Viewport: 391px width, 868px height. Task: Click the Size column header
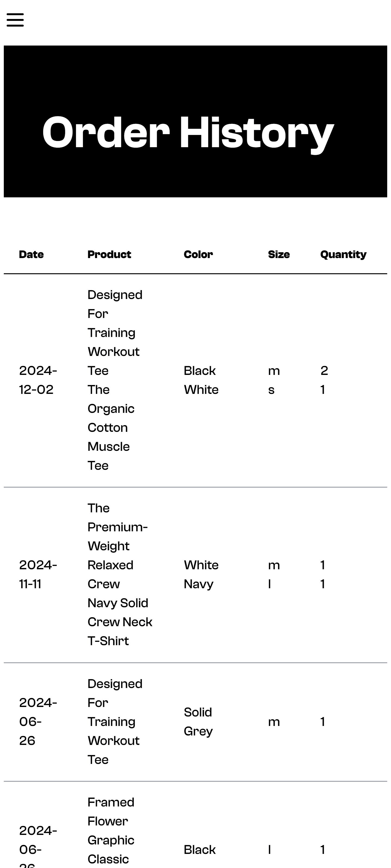pyautogui.click(x=279, y=254)
